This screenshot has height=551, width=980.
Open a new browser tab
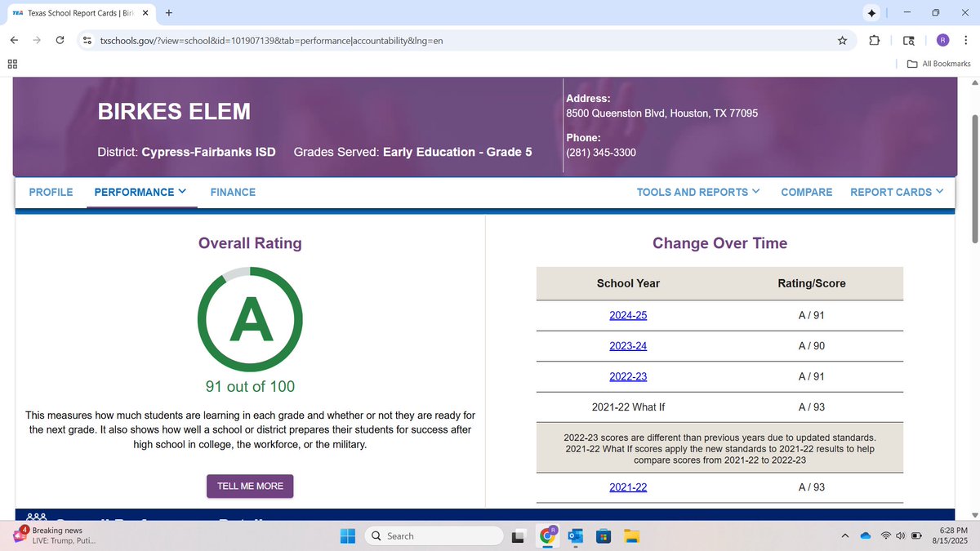[167, 13]
